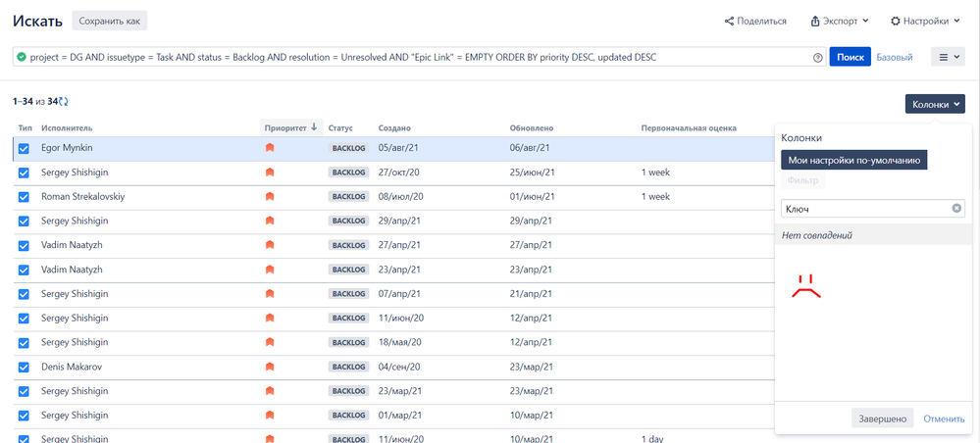980x443 pixels.
Task: Click the green JQL valid checkmark icon
Action: (x=22, y=57)
